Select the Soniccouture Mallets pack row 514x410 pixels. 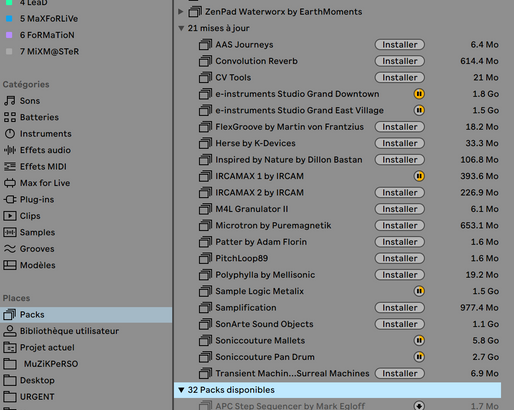coord(337,340)
